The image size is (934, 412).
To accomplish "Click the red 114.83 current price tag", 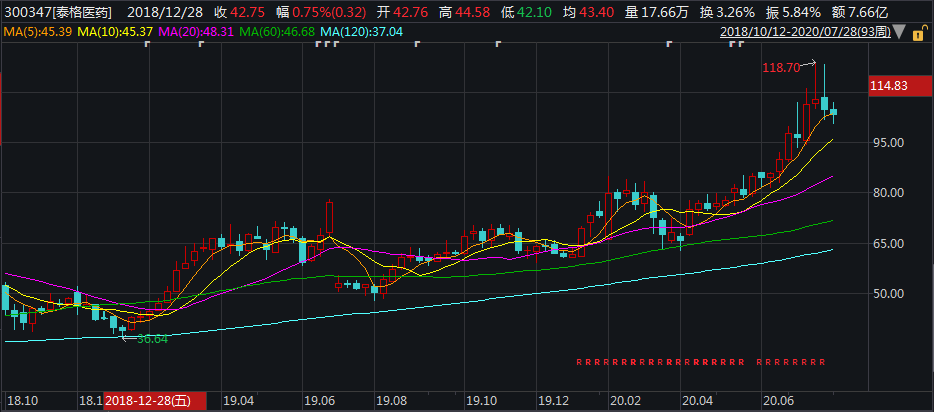I will (x=888, y=87).
